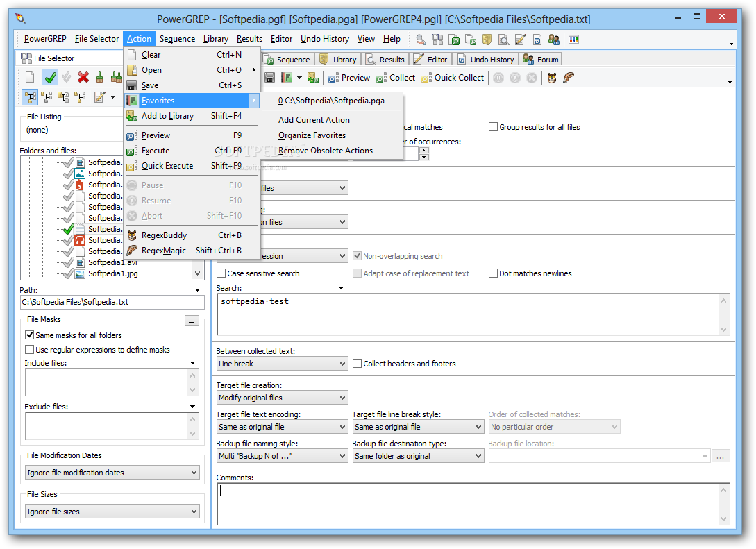Click the green checkmark include icon in File Selector
The image size is (756, 549).
(x=50, y=77)
